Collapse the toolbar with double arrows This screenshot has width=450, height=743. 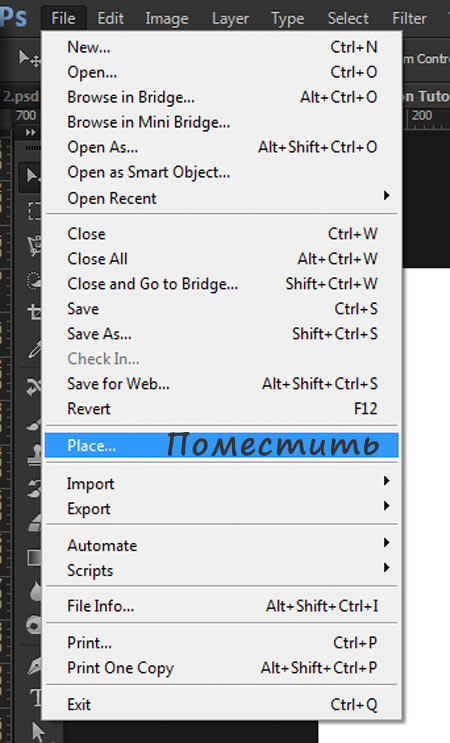pos(30,132)
